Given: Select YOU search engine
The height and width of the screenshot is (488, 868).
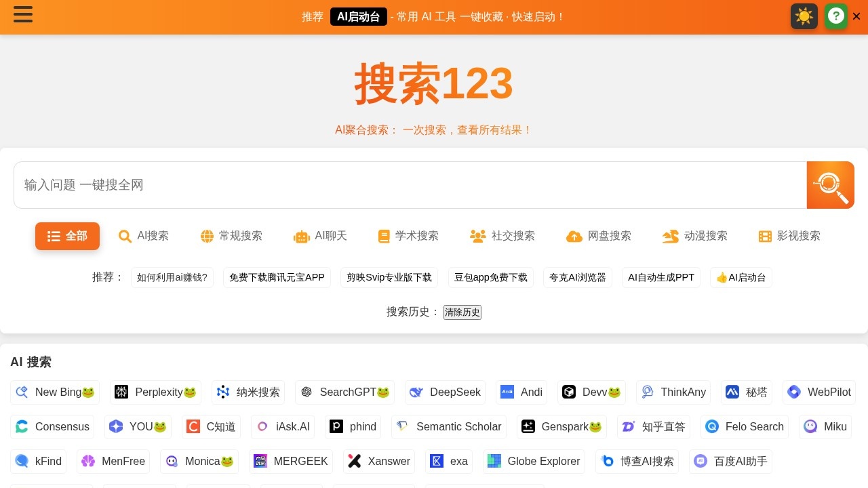Looking at the screenshot, I should tap(138, 426).
